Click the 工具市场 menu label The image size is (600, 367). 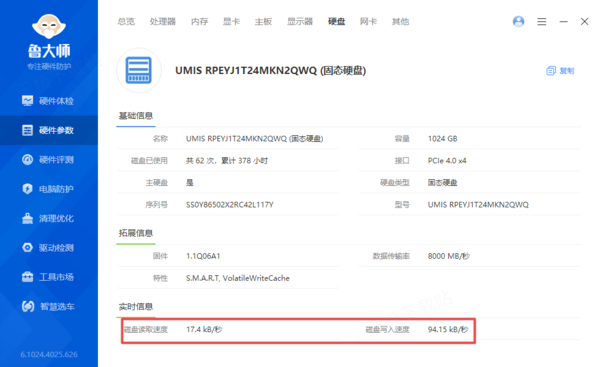click(56, 277)
